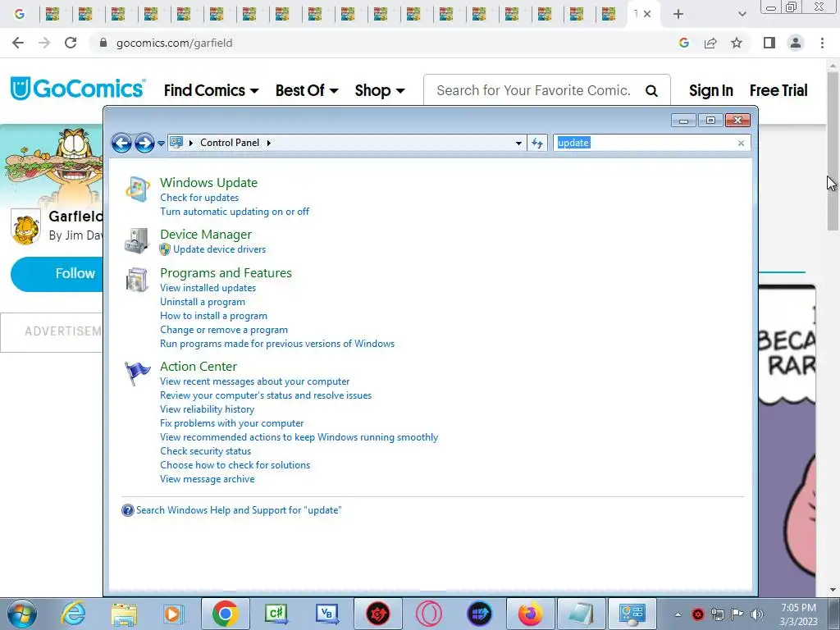Click Turn automatic updating on or off
Viewport: 840px width, 630px height.
pyautogui.click(x=235, y=212)
